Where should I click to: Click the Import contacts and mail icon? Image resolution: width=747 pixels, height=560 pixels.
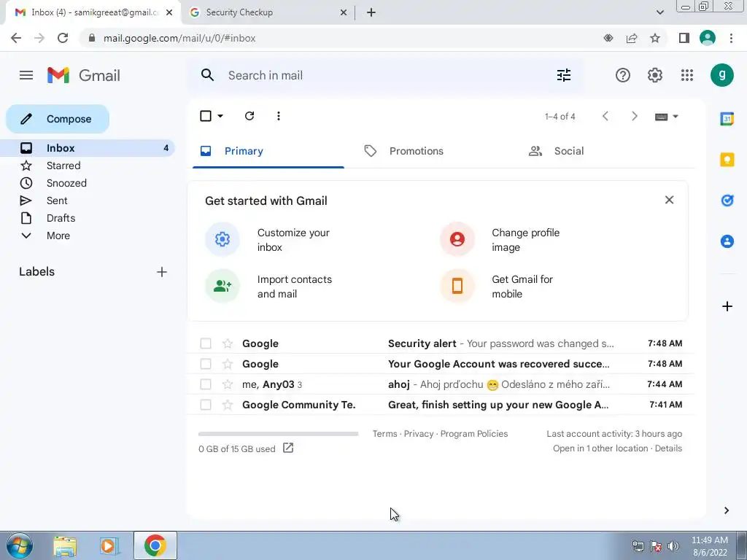[222, 286]
